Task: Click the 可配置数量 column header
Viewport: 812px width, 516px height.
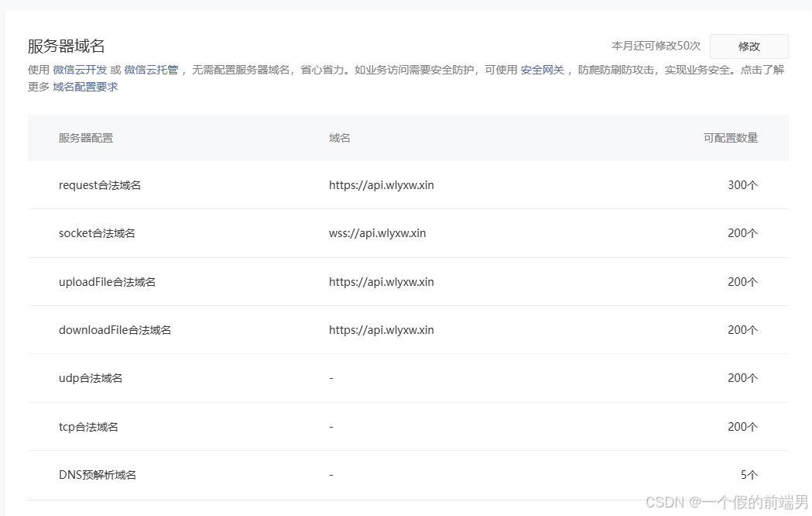Action: point(730,139)
